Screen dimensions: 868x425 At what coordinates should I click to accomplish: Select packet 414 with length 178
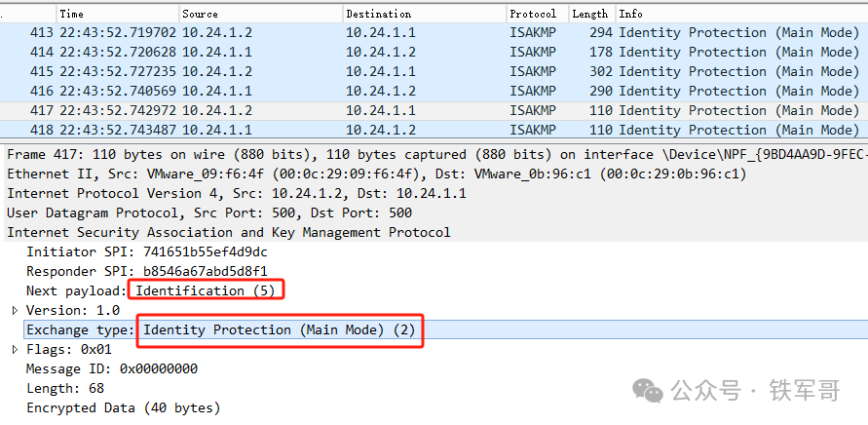point(434,52)
